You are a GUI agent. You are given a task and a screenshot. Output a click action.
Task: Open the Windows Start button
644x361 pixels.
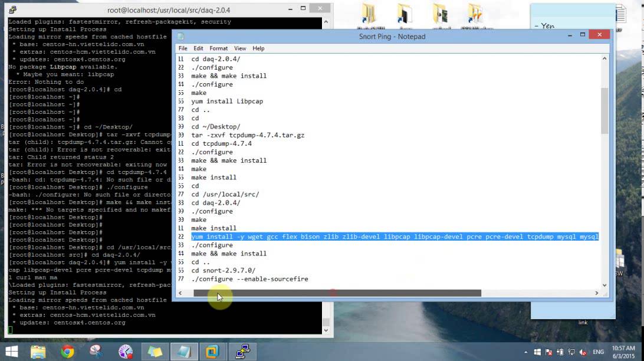(12, 352)
